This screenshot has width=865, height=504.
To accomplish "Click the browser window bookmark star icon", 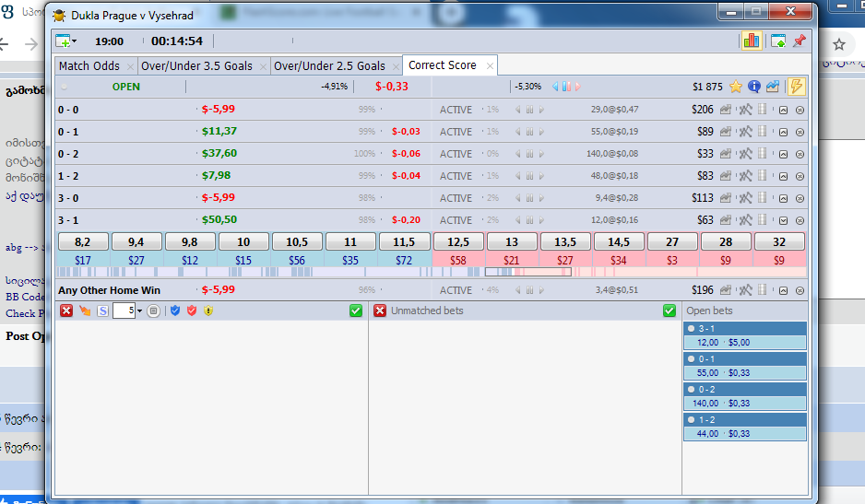I will (x=839, y=44).
